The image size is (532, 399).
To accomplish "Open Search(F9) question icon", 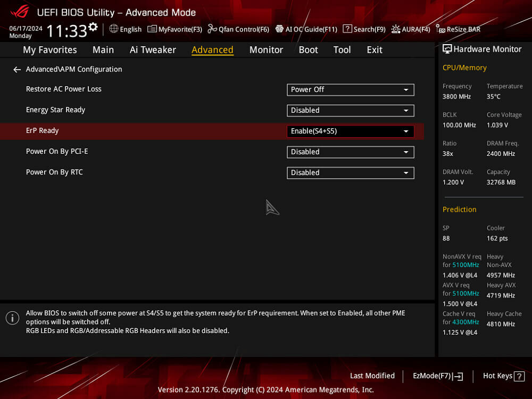I will tap(347, 29).
